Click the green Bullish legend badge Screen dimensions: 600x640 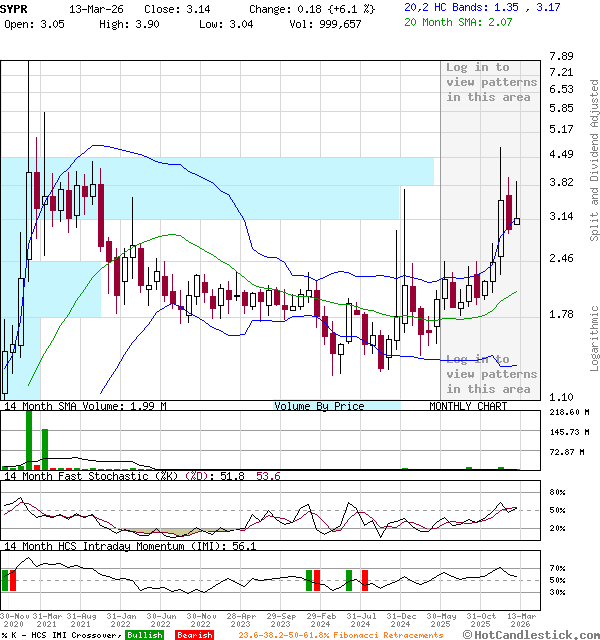pos(144,635)
